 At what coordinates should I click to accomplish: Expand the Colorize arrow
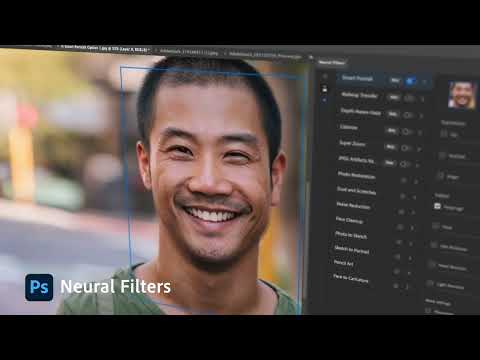pos(420,133)
